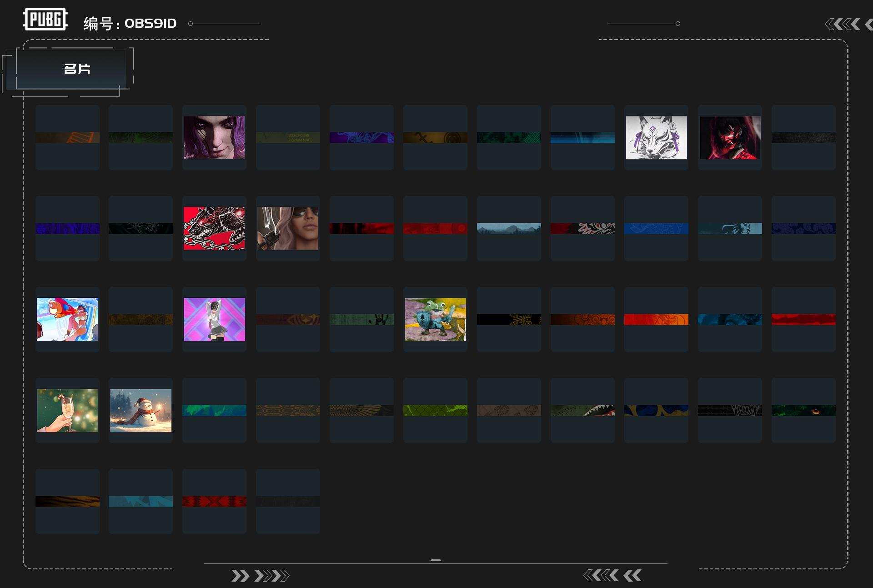This screenshot has height=588, width=873.
Task: Select the yellow-brown nameplate with smiley face
Action: (x=435, y=137)
